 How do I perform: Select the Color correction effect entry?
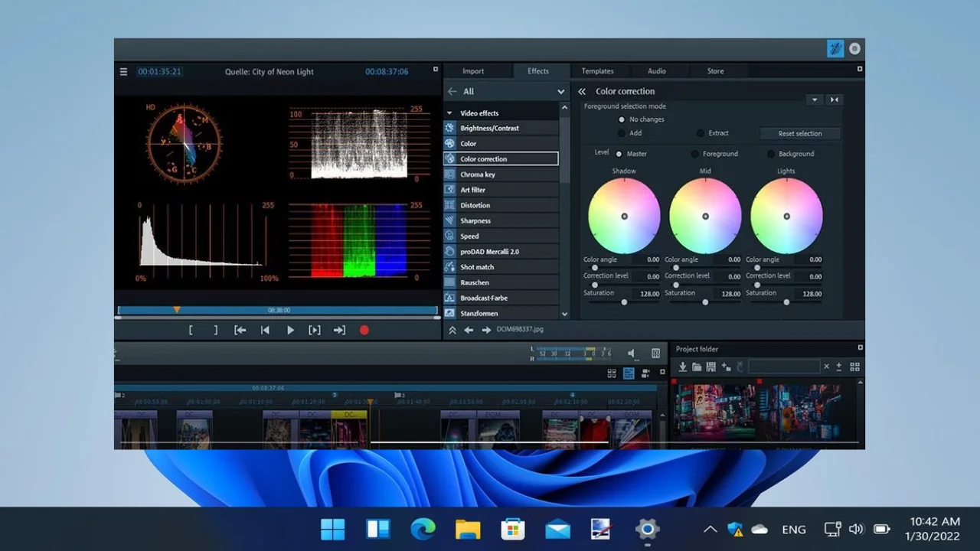tap(501, 159)
